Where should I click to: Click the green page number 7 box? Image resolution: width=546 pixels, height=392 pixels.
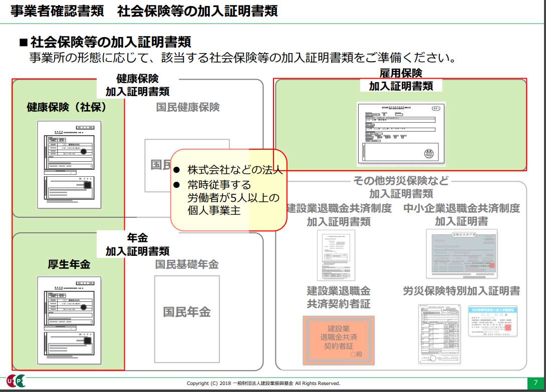click(x=535, y=383)
